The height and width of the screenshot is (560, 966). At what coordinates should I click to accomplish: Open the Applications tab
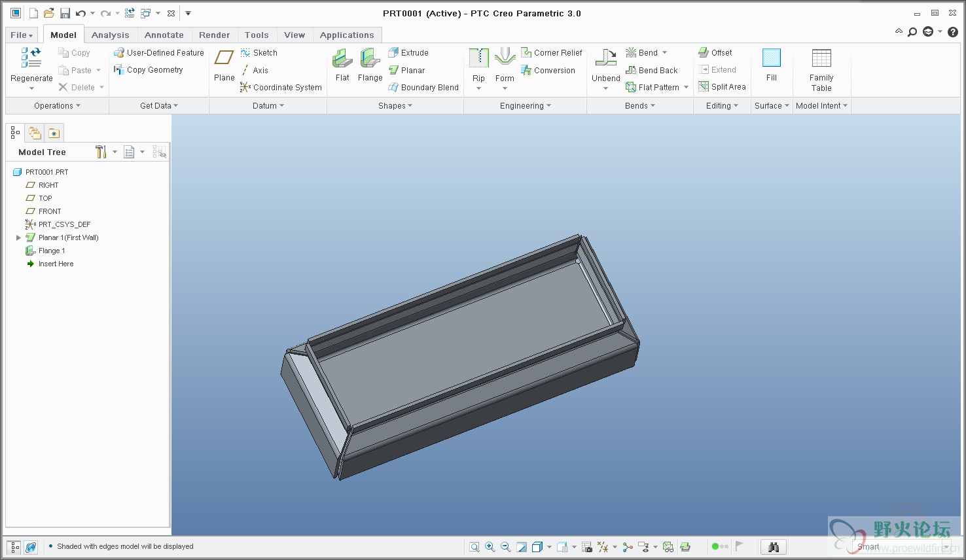[x=347, y=35]
